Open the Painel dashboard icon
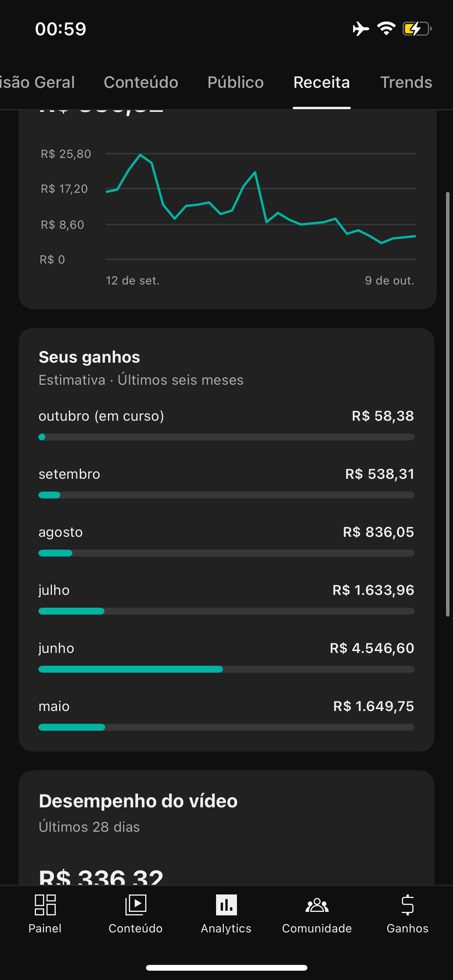453x980 pixels. point(45,905)
